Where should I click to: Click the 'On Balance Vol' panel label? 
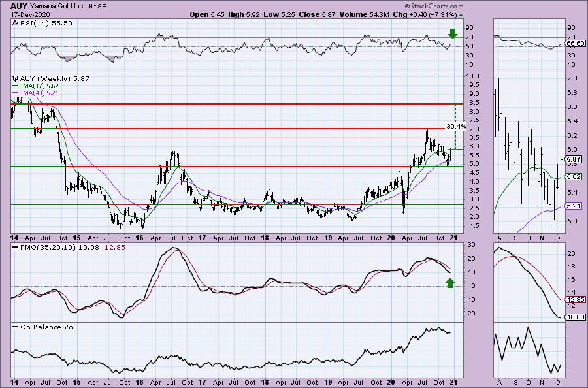click(x=48, y=327)
